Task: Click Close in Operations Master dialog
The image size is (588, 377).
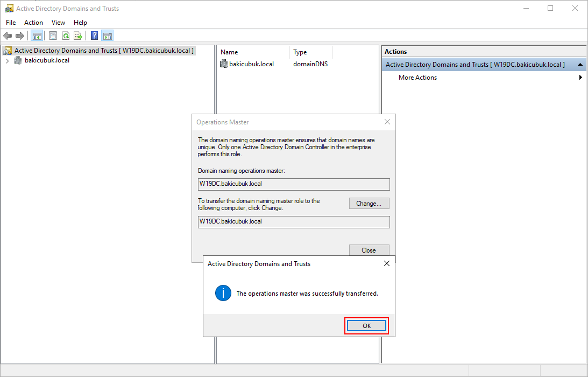Action: 369,250
